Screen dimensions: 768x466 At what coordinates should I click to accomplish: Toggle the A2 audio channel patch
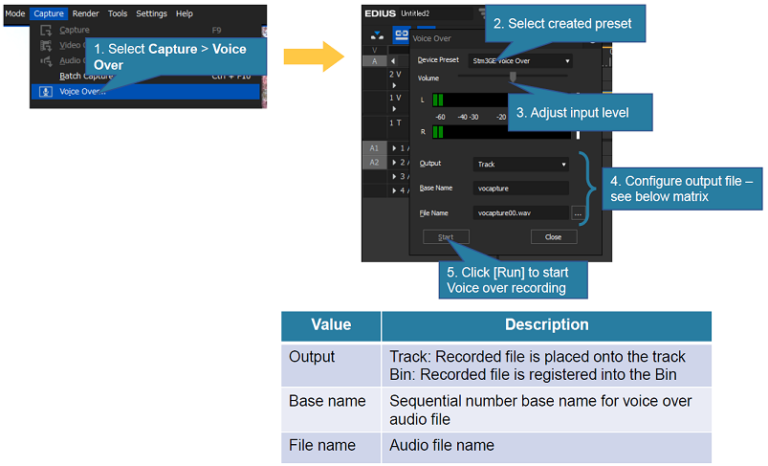pyautogui.click(x=374, y=162)
